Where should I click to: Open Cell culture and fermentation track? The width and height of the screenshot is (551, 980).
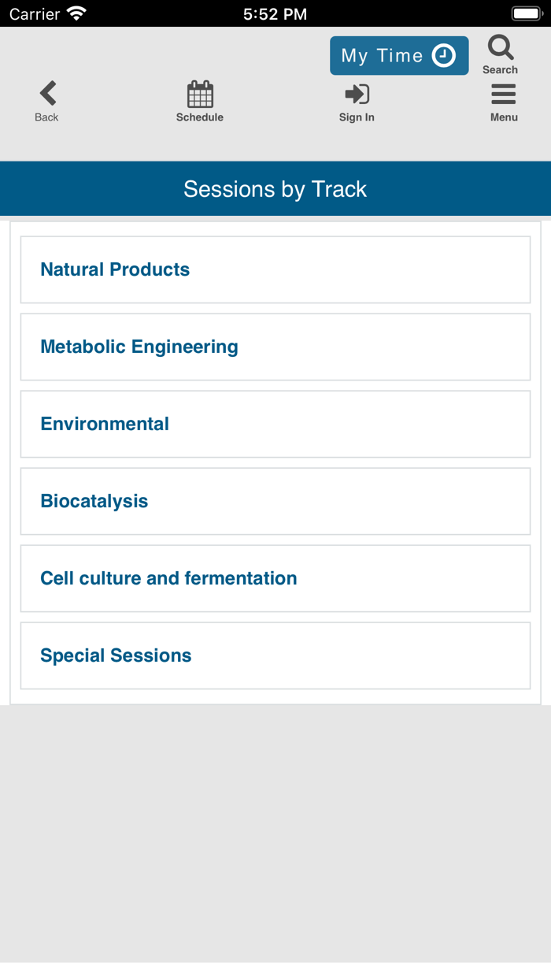tap(275, 578)
